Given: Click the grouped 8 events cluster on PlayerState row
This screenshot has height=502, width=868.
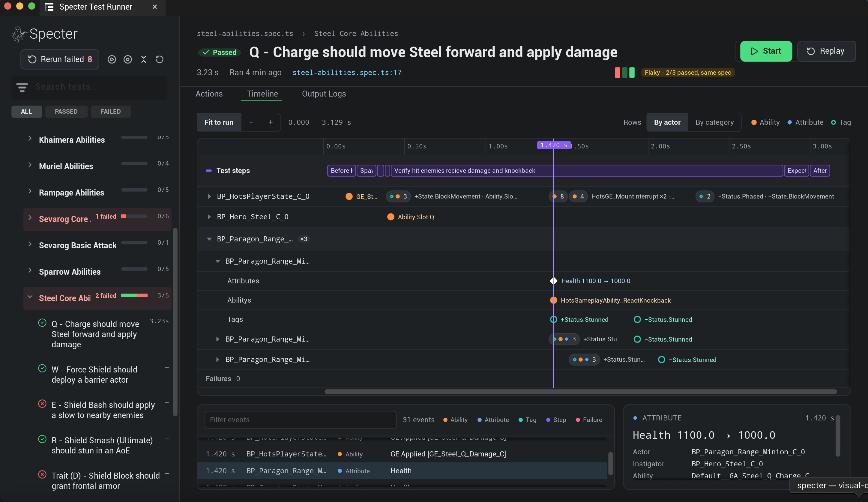Looking at the screenshot, I should click(558, 196).
